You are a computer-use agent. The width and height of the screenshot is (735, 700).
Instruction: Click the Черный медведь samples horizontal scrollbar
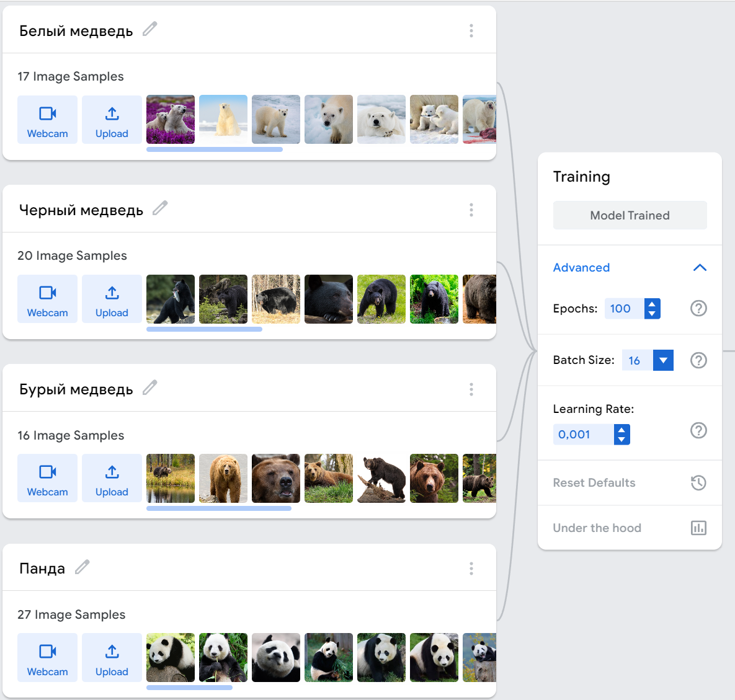point(204,329)
